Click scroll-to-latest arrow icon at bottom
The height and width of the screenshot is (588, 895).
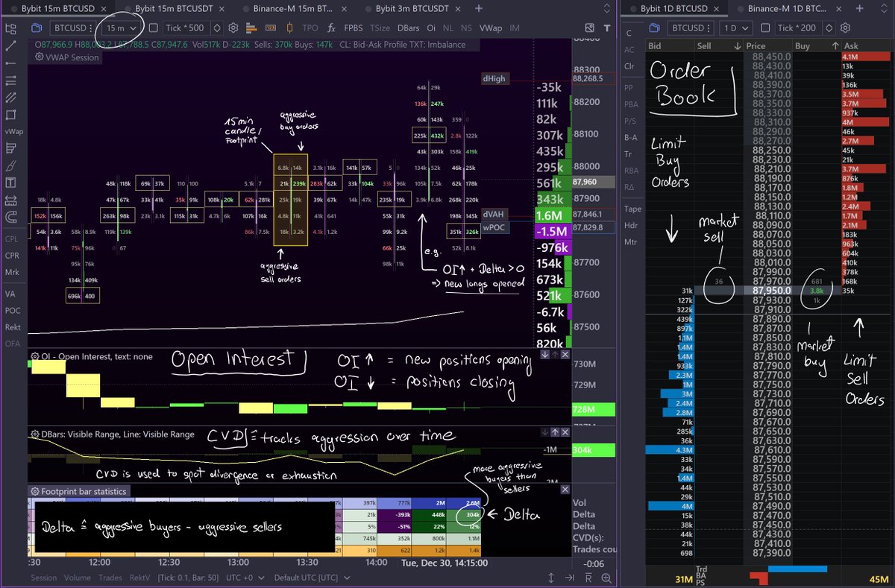tap(570, 578)
